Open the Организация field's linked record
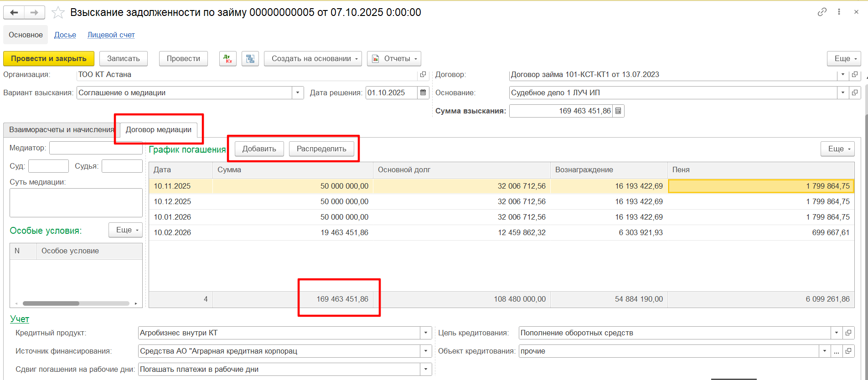Image resolution: width=868 pixels, height=380 pixels. [423, 74]
